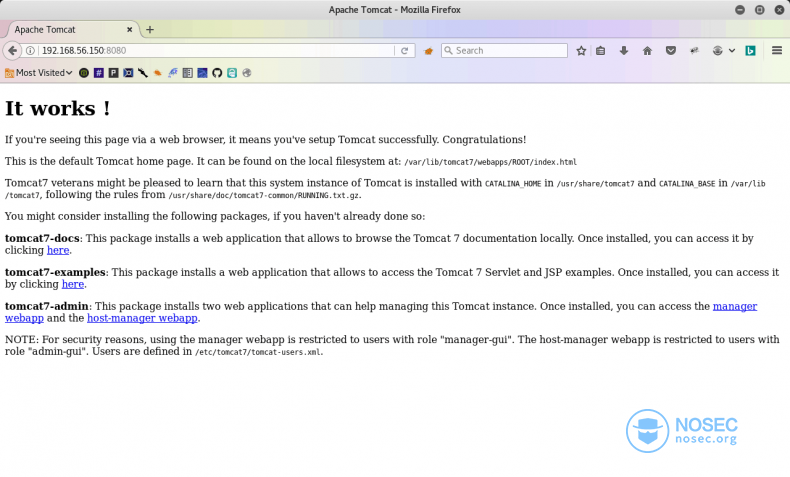
Task: Open the round green bookmark
Action: (84, 73)
